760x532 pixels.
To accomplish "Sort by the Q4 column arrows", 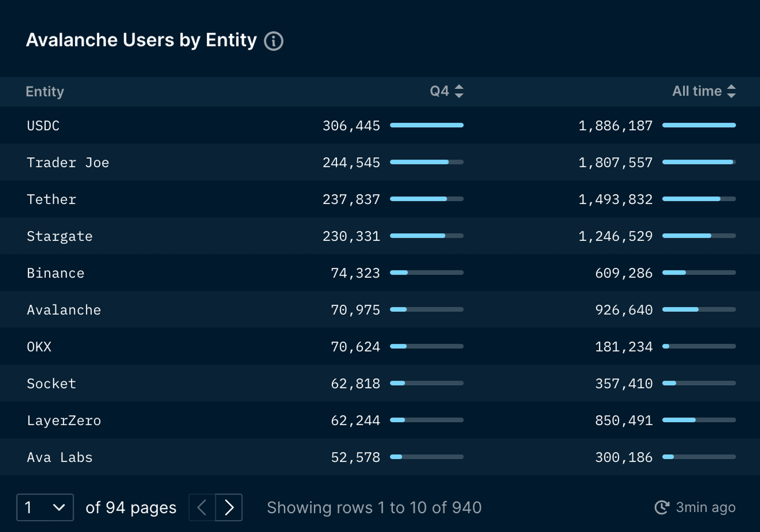I will (x=459, y=91).
